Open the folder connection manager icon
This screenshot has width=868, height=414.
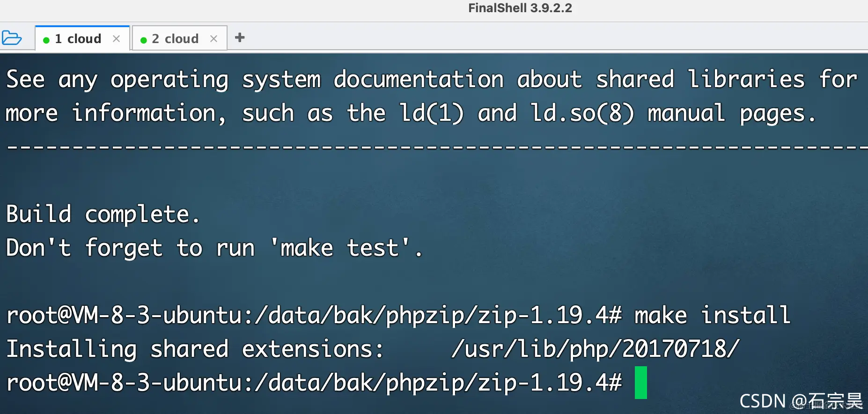12,38
